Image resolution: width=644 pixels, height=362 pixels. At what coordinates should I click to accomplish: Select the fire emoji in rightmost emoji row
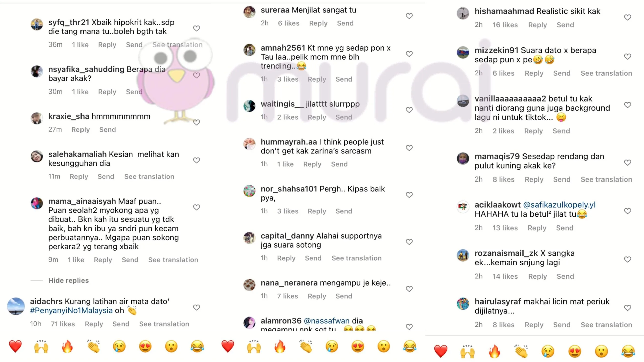(x=494, y=351)
